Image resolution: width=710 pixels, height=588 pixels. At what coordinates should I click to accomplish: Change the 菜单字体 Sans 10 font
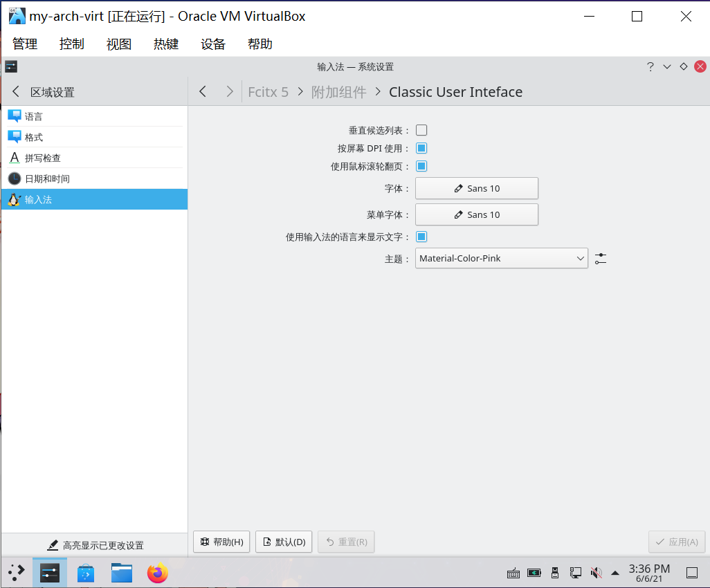tap(476, 214)
